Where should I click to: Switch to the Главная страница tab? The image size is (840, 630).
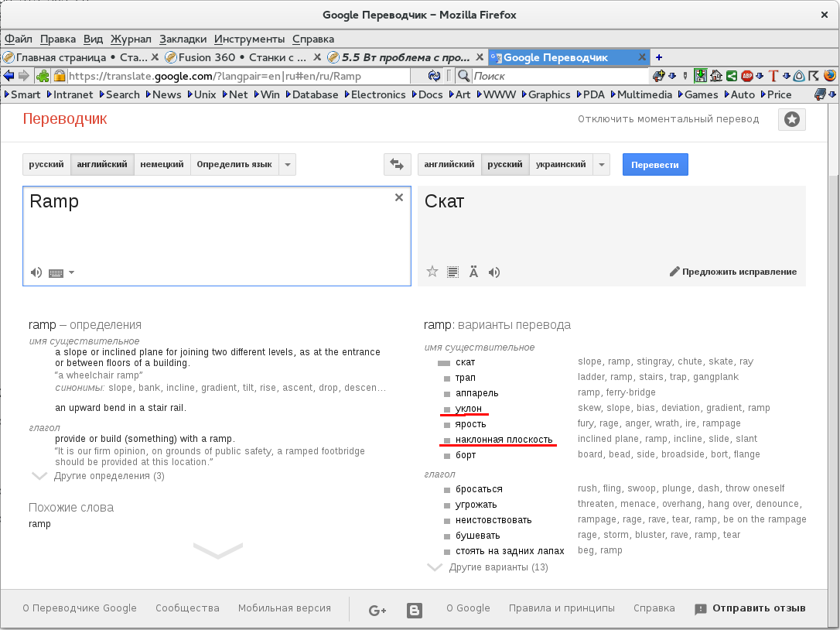[81, 57]
